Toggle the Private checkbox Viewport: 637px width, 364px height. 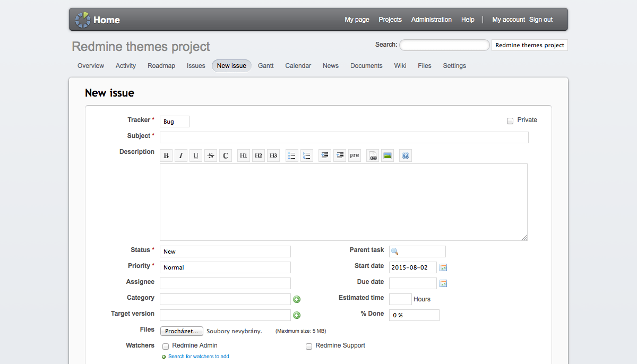510,121
